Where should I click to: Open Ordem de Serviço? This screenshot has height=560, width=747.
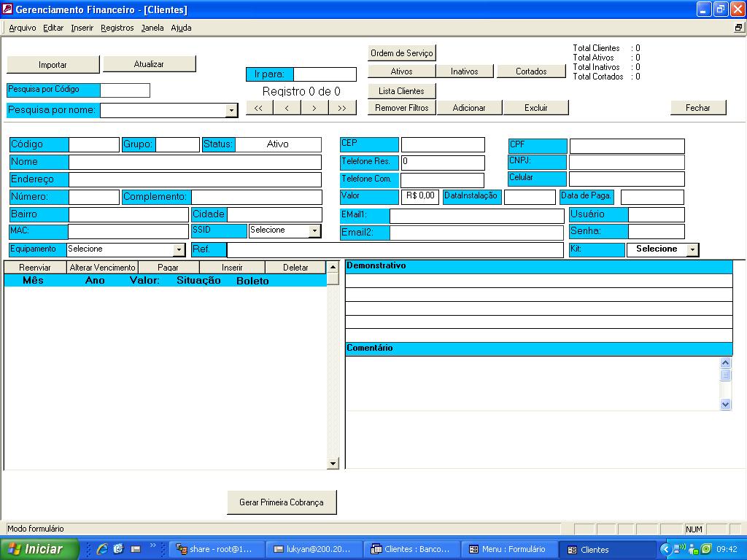click(x=402, y=52)
